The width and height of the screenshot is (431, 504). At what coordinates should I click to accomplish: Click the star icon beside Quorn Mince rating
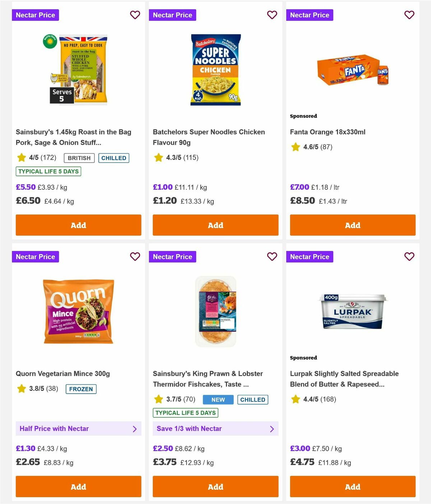[x=21, y=388]
